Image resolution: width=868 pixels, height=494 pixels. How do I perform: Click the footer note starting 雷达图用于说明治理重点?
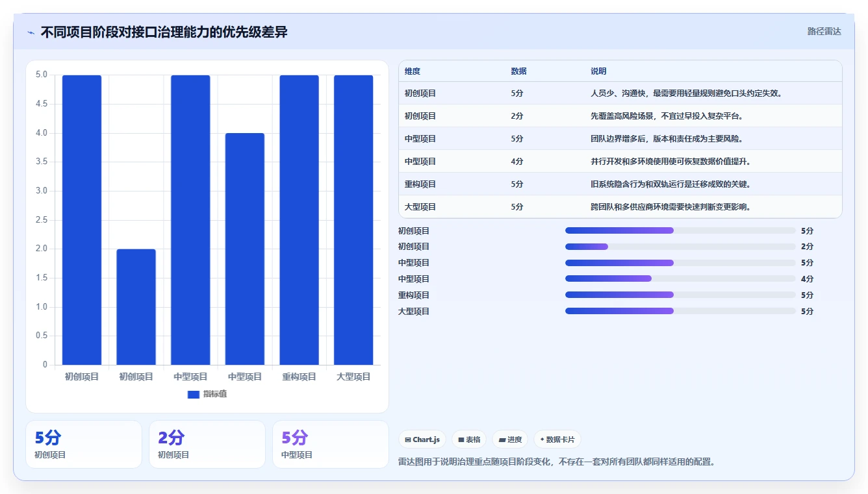(x=557, y=462)
